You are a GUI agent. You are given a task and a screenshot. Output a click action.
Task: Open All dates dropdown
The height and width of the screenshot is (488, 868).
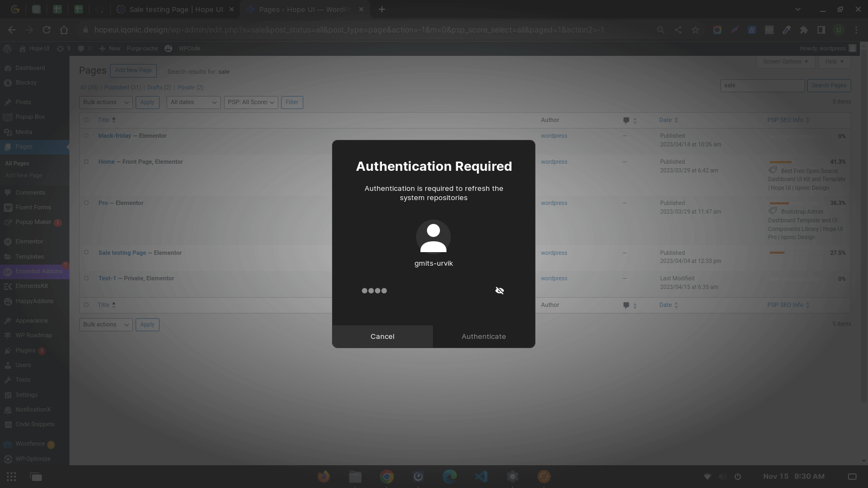[x=193, y=102]
